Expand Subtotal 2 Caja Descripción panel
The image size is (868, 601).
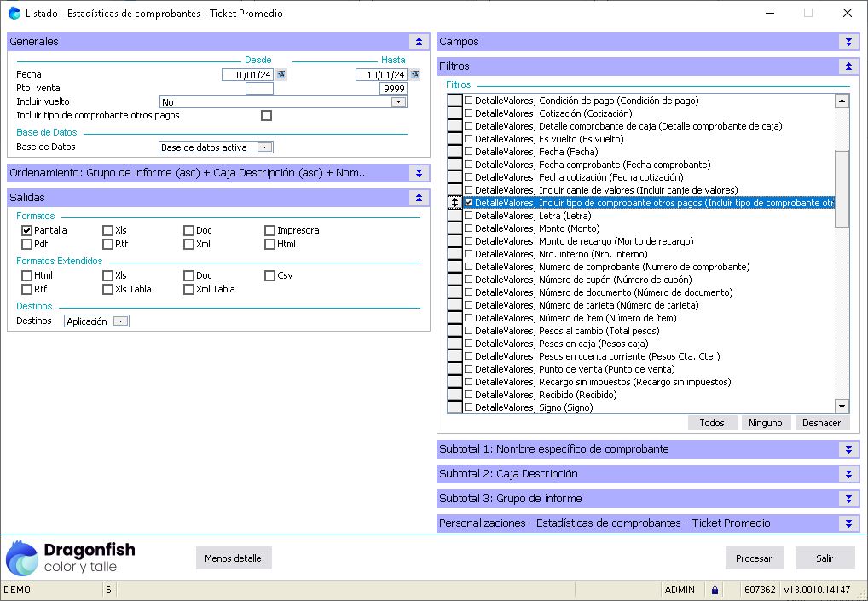(x=848, y=474)
